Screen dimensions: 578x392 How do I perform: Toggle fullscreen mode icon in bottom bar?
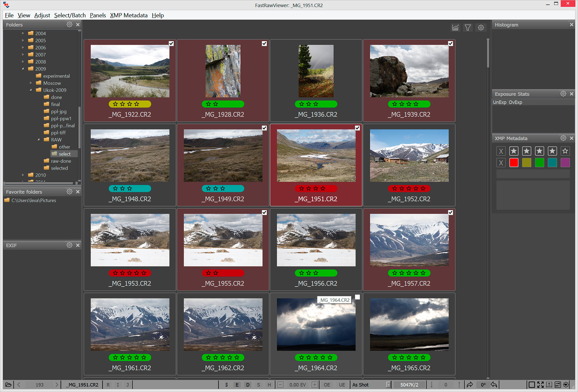[x=540, y=385]
